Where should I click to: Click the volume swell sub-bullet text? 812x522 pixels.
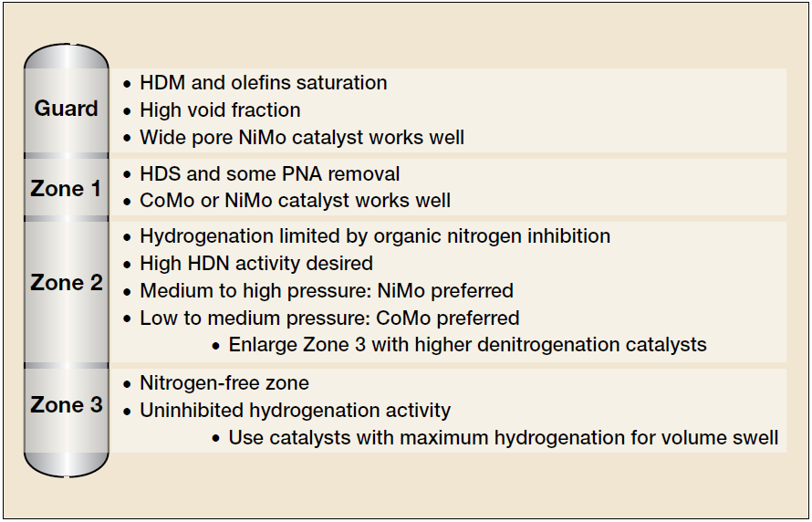point(503,438)
